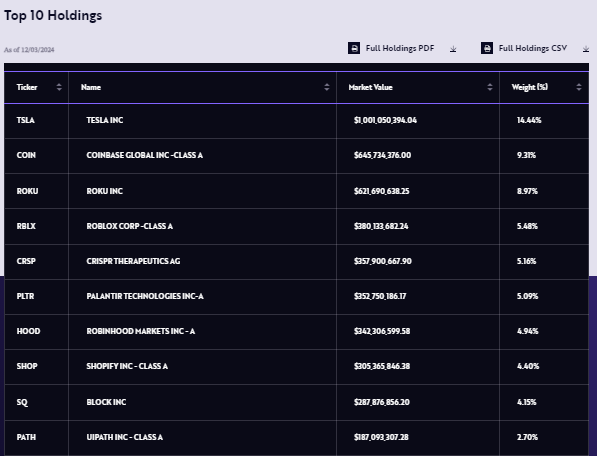Click the download arrow next to Full Holdings CSV
597x456 pixels.
click(586, 49)
